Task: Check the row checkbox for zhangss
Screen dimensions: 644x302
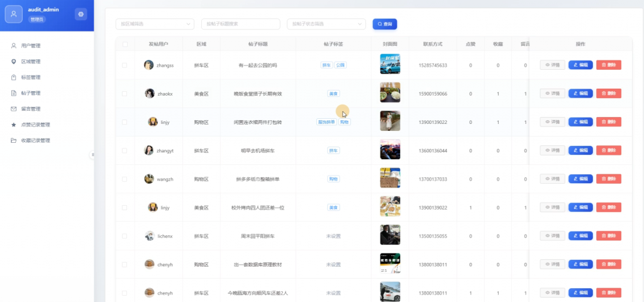Action: [x=125, y=65]
